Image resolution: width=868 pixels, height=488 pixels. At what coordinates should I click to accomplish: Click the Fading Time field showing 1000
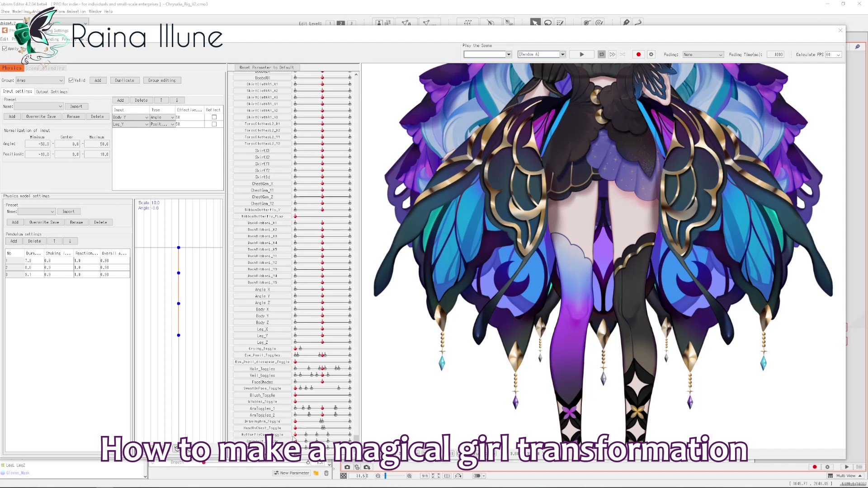click(775, 55)
